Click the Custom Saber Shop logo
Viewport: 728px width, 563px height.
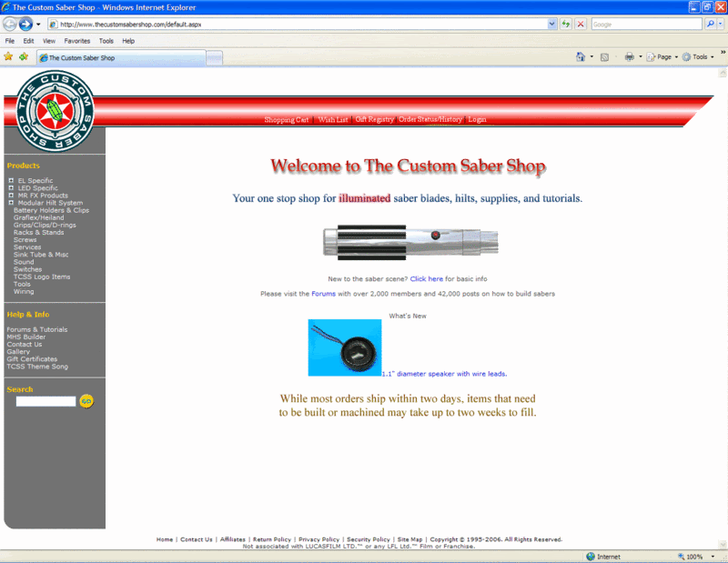click(x=55, y=112)
